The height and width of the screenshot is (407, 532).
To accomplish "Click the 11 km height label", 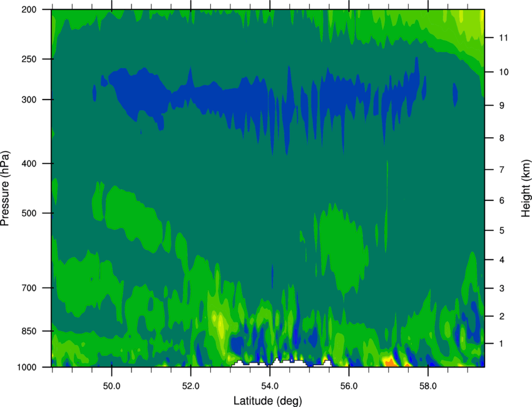I will [x=504, y=38].
